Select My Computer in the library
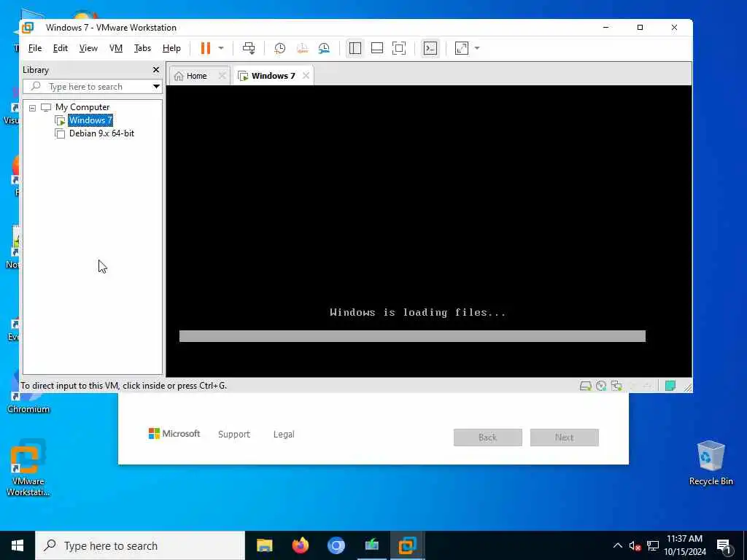747x560 pixels. click(82, 107)
